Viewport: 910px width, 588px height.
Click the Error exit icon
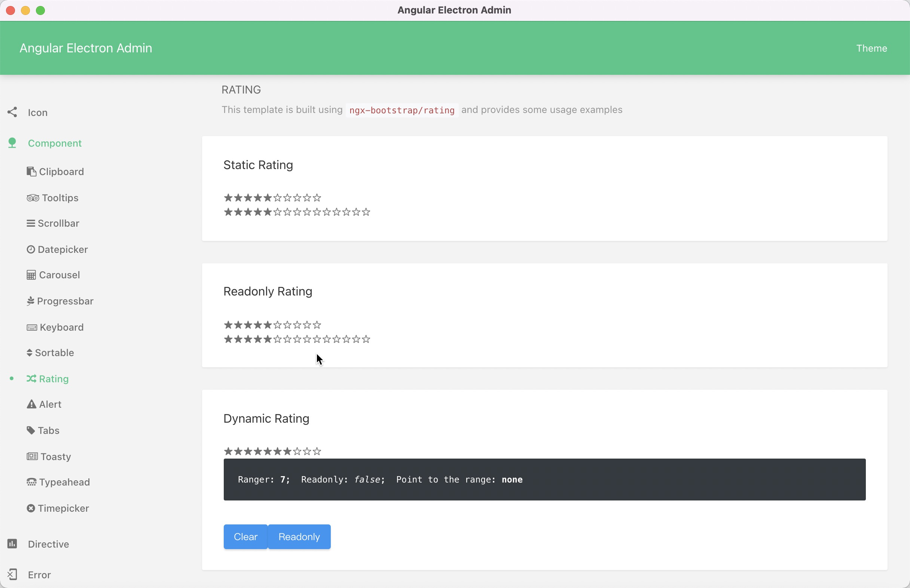pos(12,574)
